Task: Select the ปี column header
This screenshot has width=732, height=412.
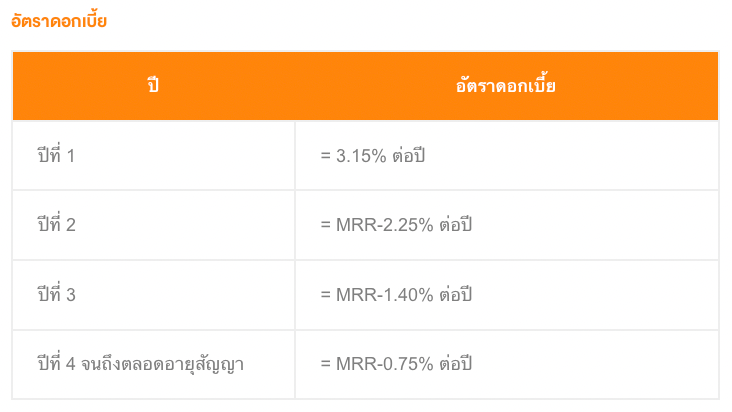Action: click(153, 86)
